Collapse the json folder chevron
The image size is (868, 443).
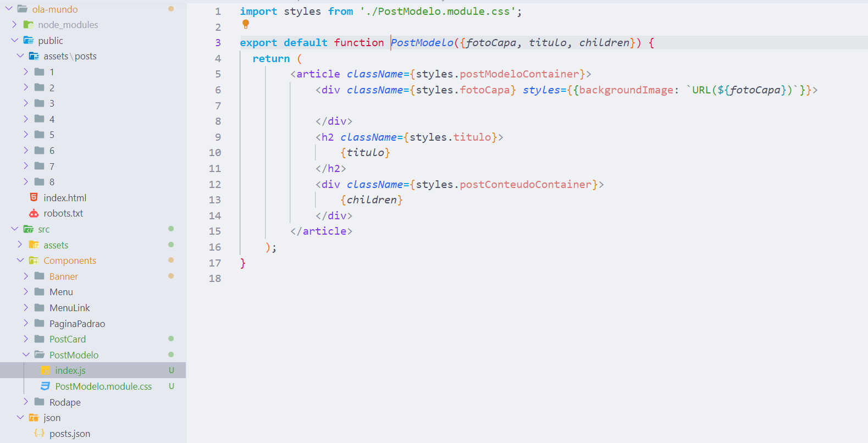20,417
